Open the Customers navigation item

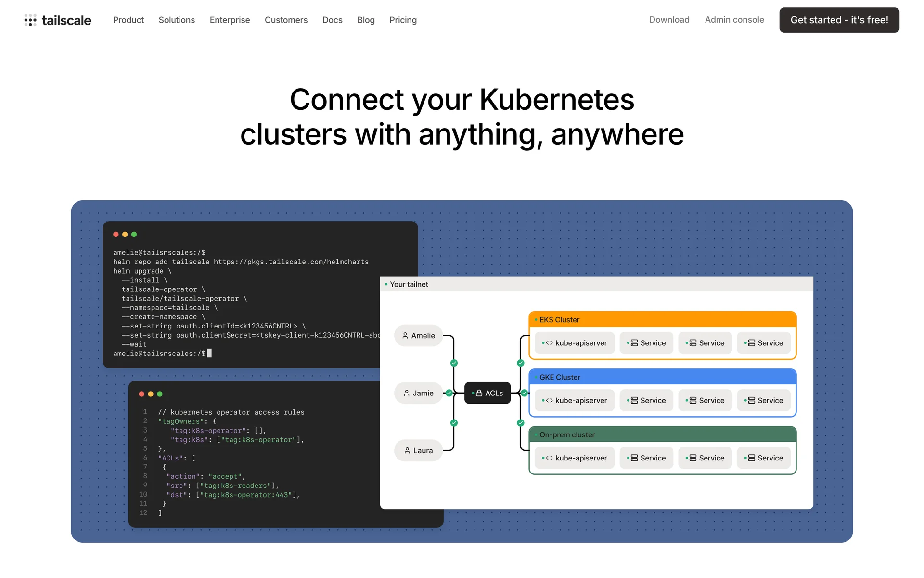click(x=286, y=20)
